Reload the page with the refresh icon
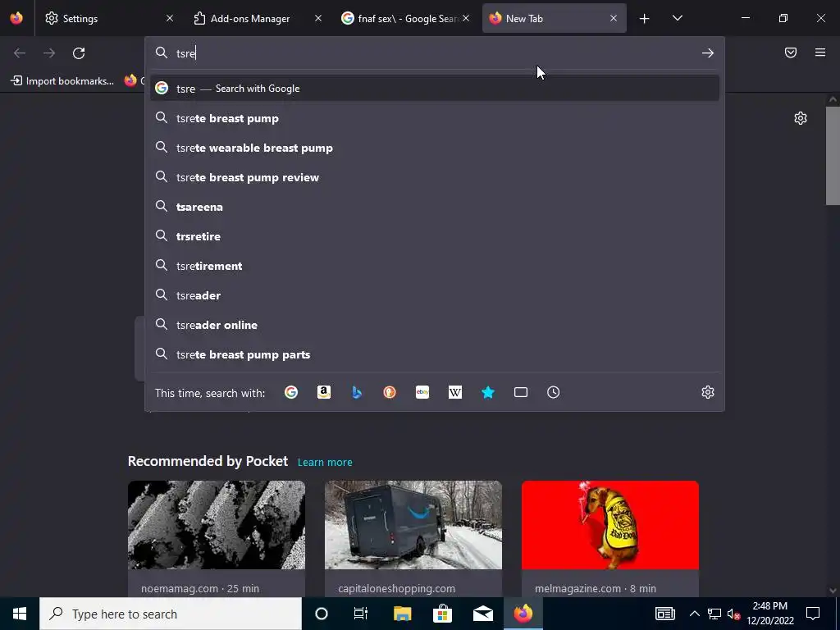Viewport: 840px width, 630px height. pyautogui.click(x=79, y=53)
